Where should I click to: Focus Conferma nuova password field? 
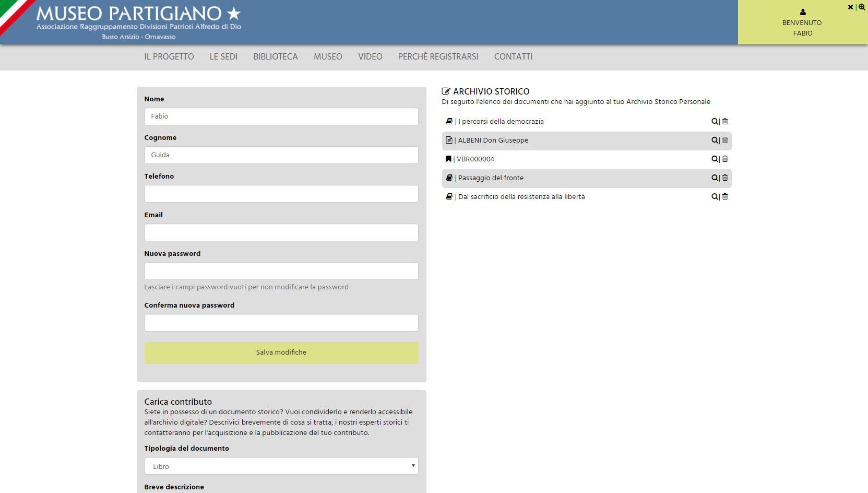coord(281,323)
